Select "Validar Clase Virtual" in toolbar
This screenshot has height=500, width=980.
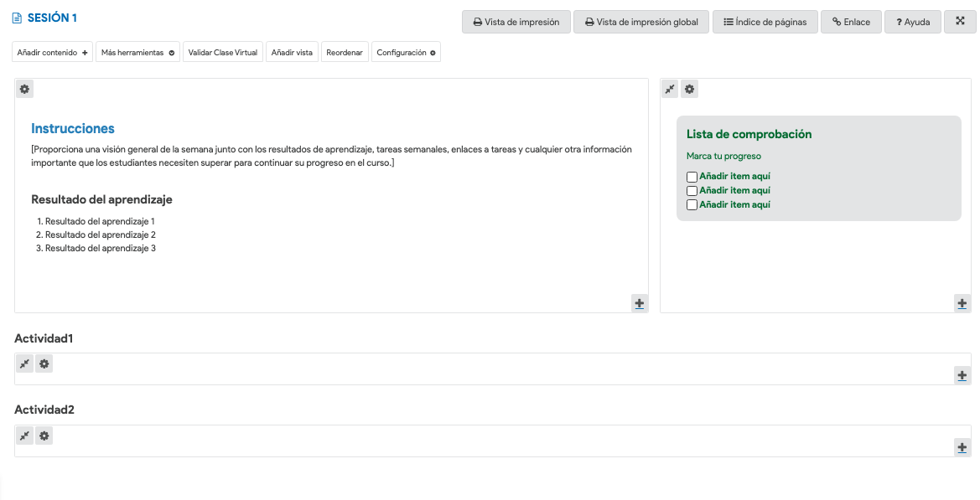coord(223,53)
